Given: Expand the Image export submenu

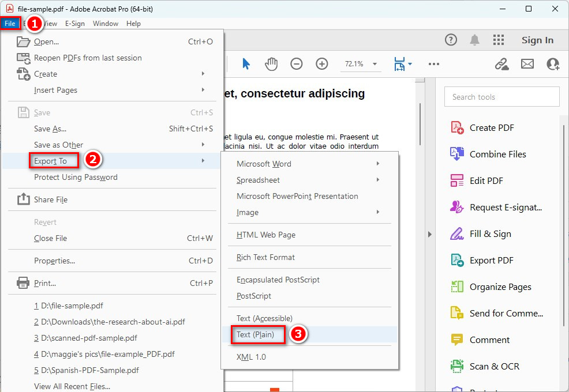Looking at the screenshot, I should (247, 212).
